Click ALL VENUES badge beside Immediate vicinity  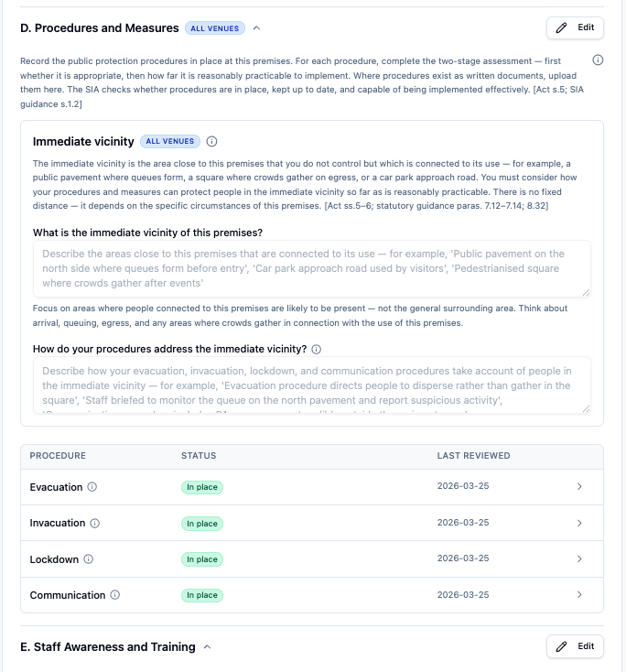point(170,141)
